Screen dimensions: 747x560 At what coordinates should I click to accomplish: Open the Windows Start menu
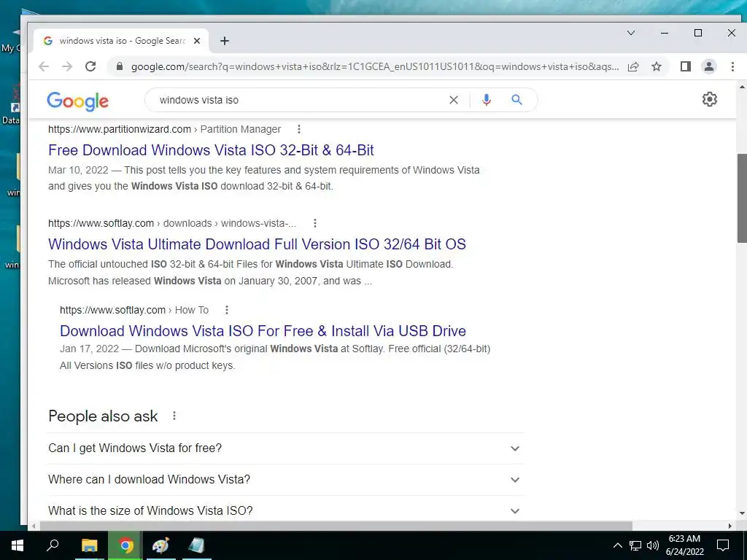[x=18, y=545]
